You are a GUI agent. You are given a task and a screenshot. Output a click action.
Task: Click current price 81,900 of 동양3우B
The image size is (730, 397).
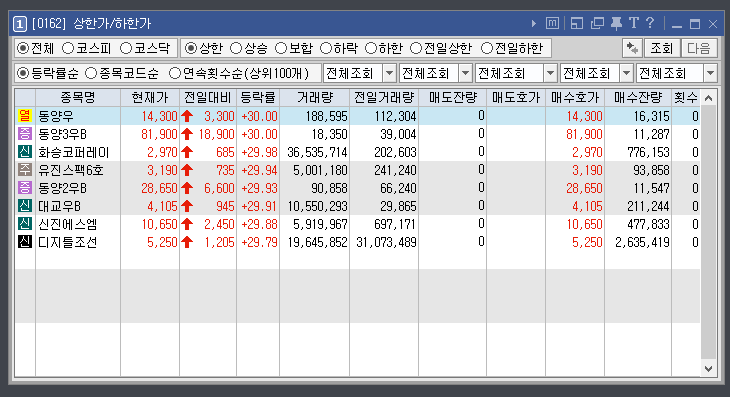159,134
